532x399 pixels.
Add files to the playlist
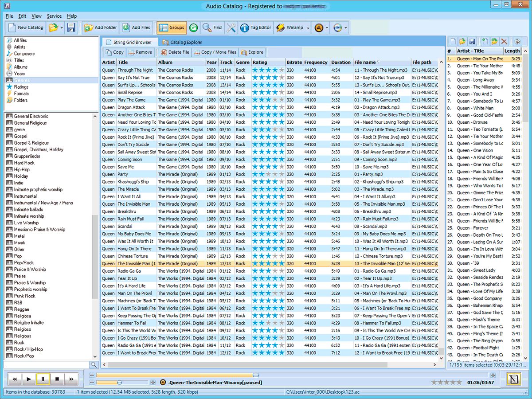[485, 41]
